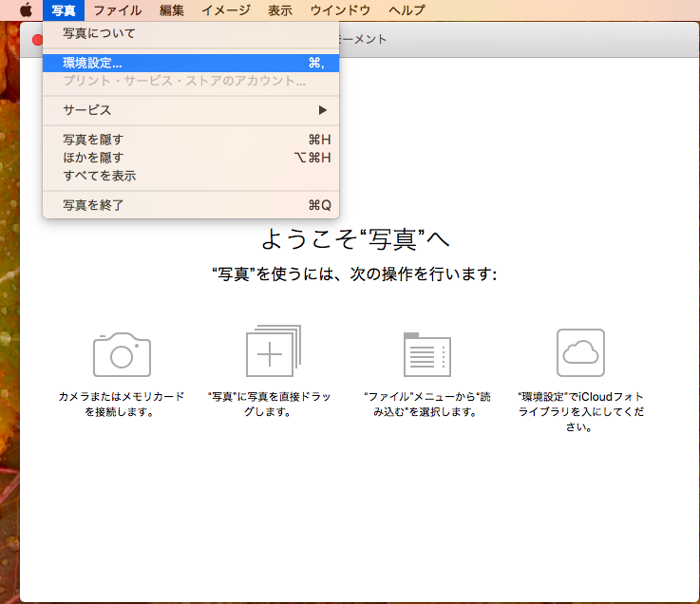Click greyed プリント・サービス・ストアのアカウント... item

tap(191, 81)
